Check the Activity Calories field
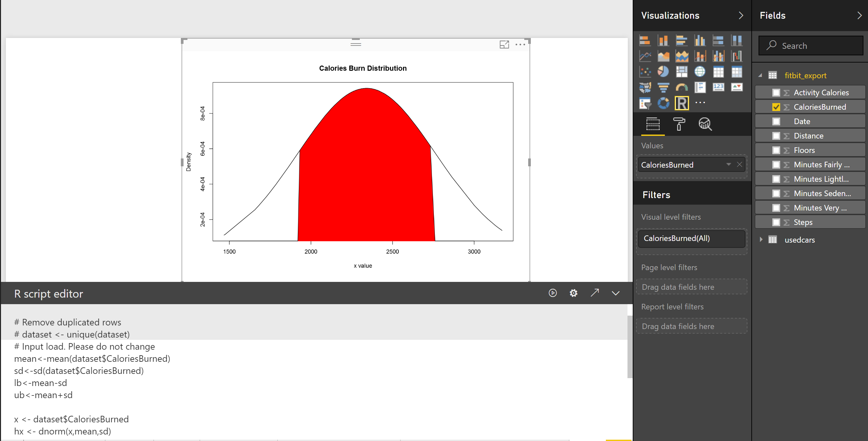Image resolution: width=868 pixels, height=441 pixels. click(776, 93)
